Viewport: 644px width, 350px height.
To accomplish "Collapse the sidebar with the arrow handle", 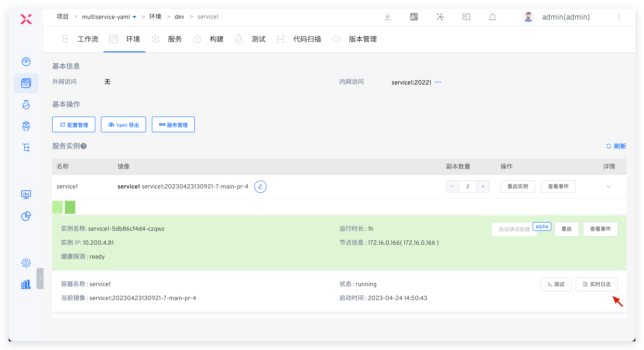I will point(40,278).
